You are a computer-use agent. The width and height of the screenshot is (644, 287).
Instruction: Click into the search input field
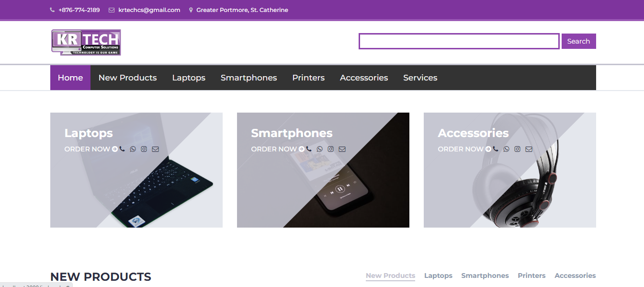point(459,41)
